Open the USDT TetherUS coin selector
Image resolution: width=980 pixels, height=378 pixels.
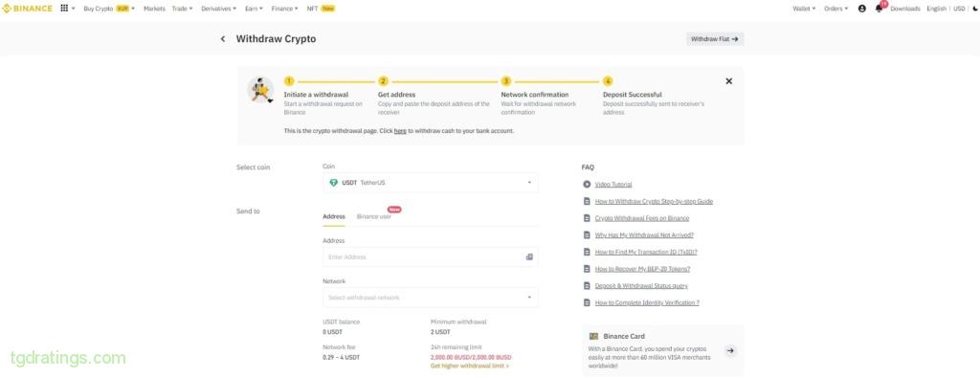pyautogui.click(x=430, y=183)
